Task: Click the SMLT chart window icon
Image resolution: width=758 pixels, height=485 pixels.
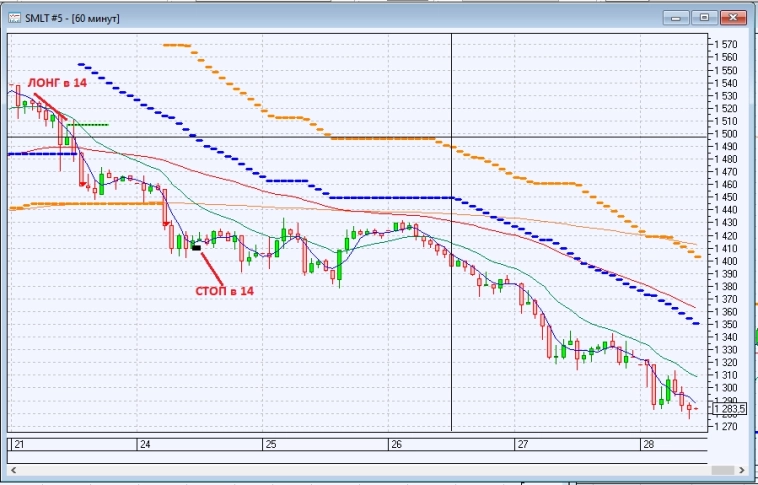Action: click(14, 18)
